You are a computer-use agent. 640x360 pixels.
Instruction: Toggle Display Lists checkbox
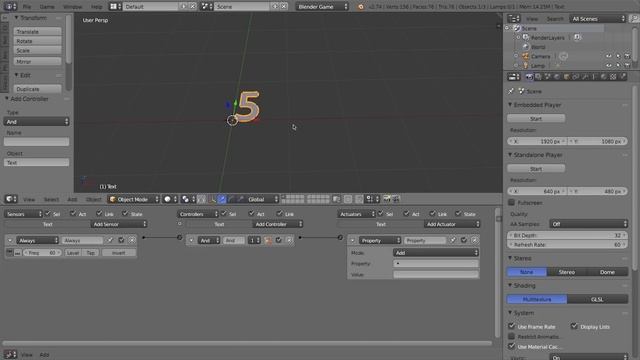[574, 326]
